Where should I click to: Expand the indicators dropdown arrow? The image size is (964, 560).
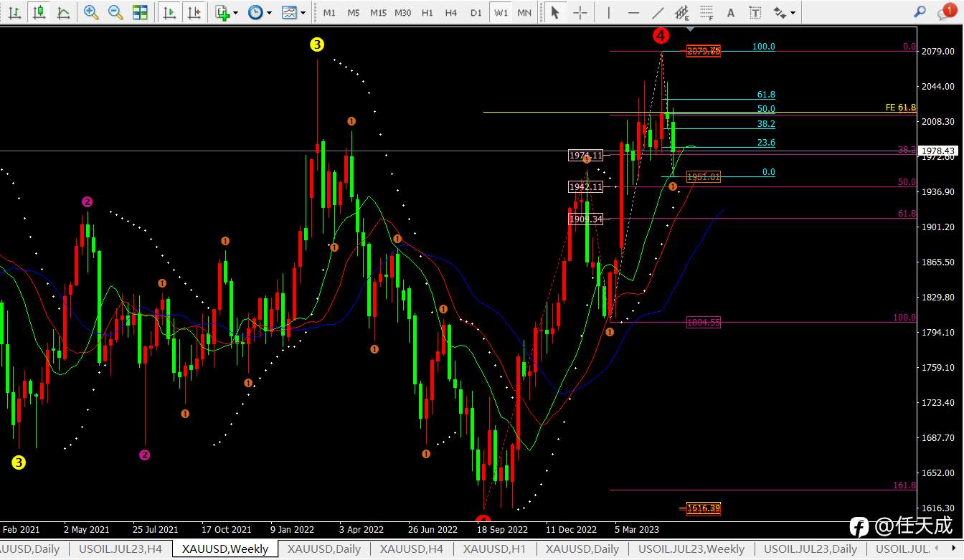click(236, 13)
